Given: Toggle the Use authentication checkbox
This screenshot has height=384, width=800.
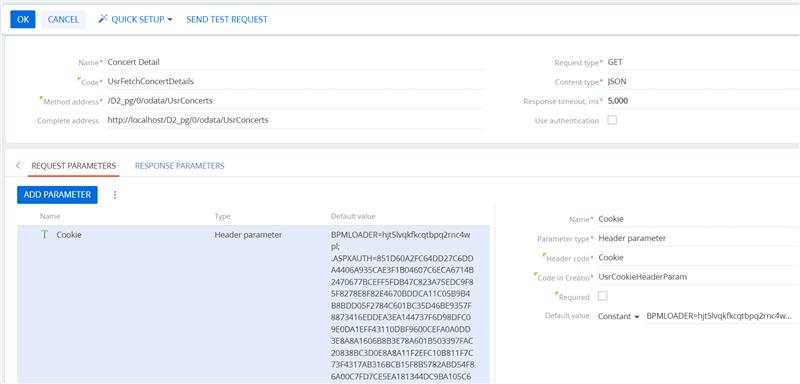Looking at the screenshot, I should coord(612,120).
